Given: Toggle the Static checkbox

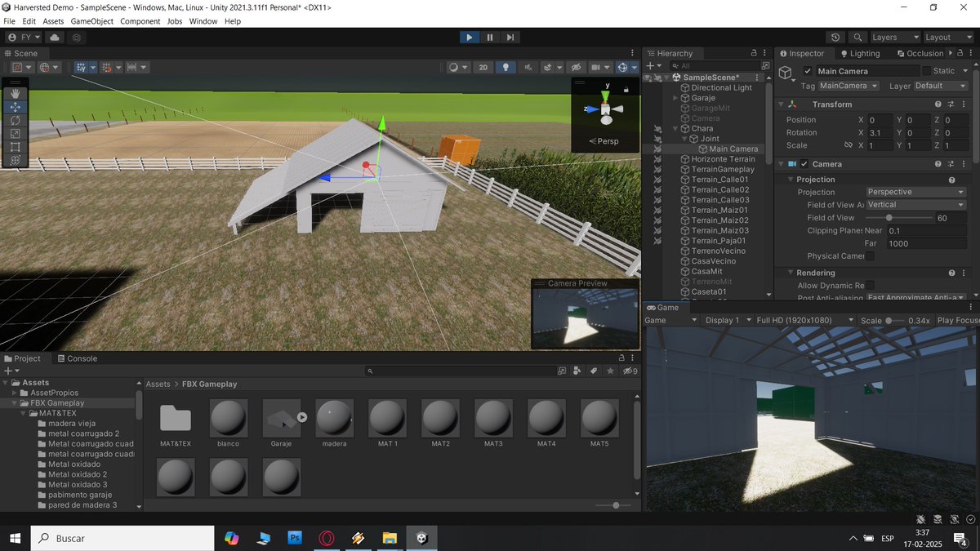Looking at the screenshot, I should pyautogui.click(x=926, y=71).
